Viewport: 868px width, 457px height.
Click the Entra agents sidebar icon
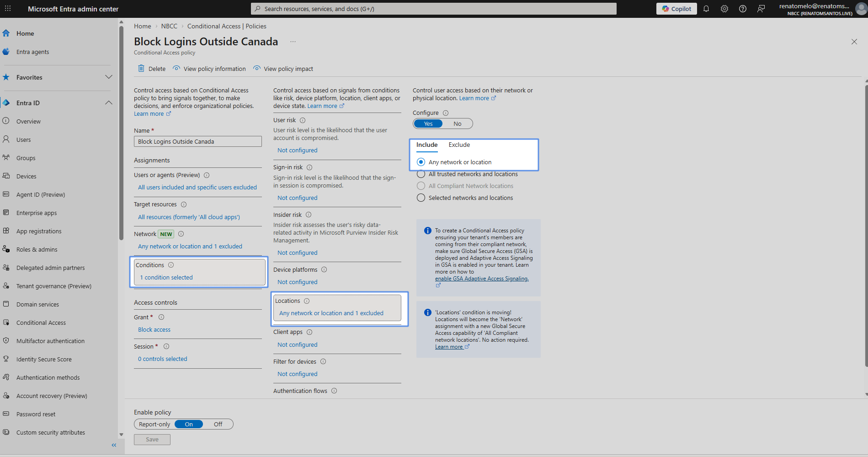(x=6, y=52)
